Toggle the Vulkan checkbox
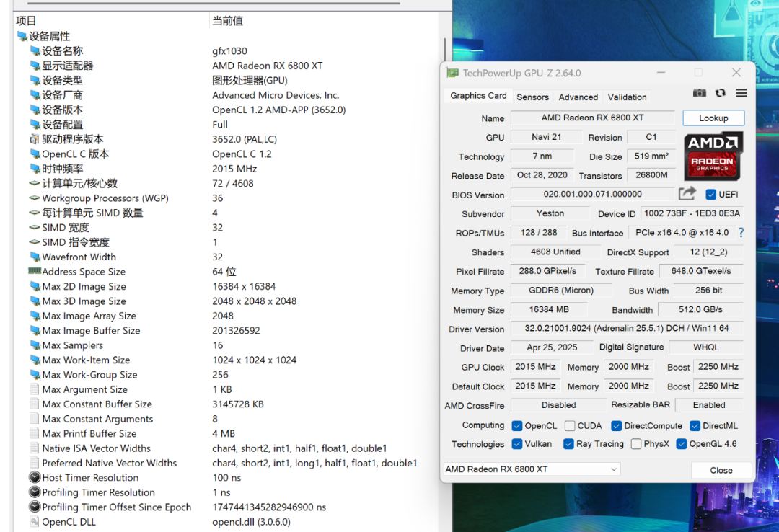The height and width of the screenshot is (532, 779). [x=517, y=443]
